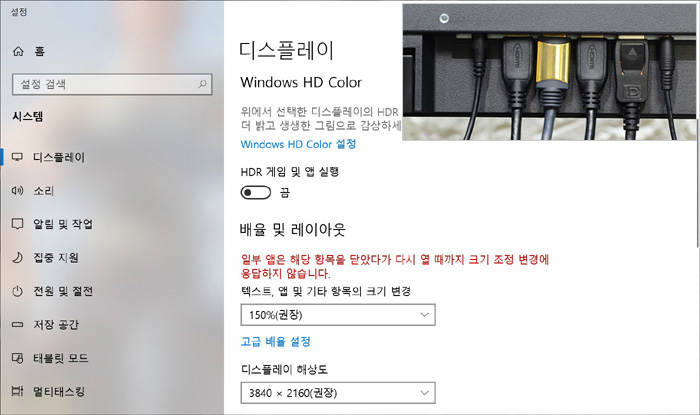Click inside the 설정 검색 search field
This screenshot has height=415, width=700.
pyautogui.click(x=112, y=84)
